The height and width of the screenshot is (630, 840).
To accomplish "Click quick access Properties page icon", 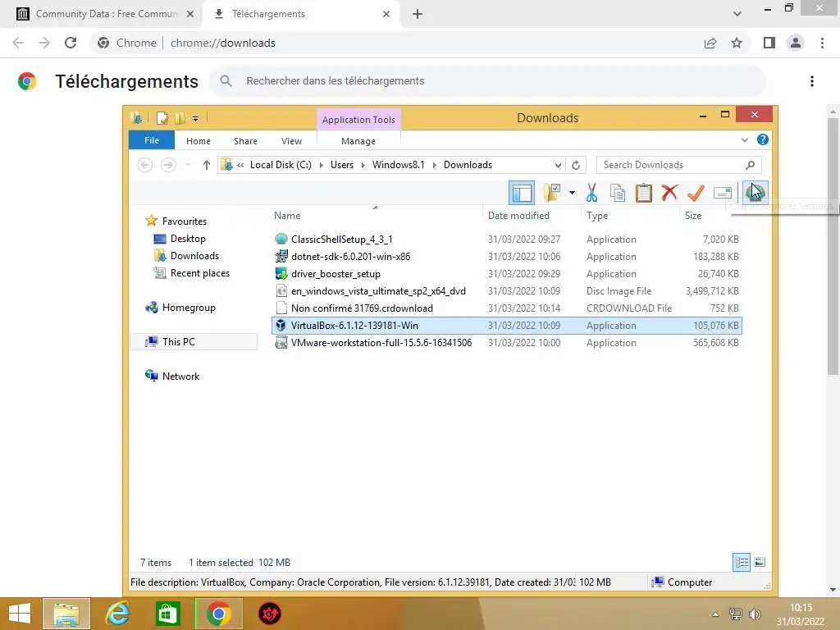I will [x=162, y=118].
